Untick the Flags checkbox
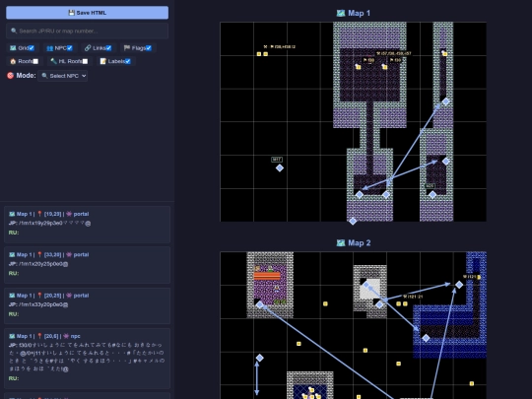The width and height of the screenshot is (532, 399). point(149,48)
